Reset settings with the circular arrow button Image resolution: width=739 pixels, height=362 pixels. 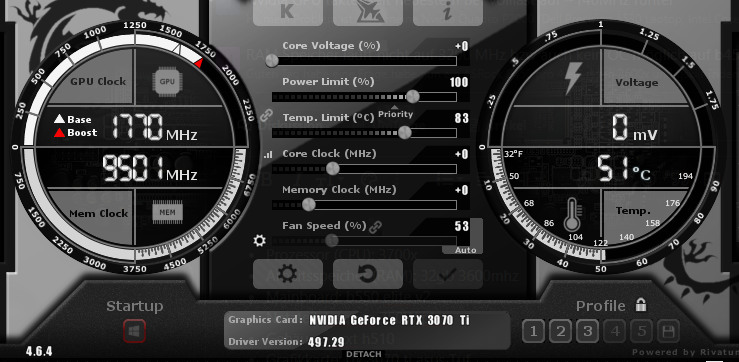[x=368, y=274]
